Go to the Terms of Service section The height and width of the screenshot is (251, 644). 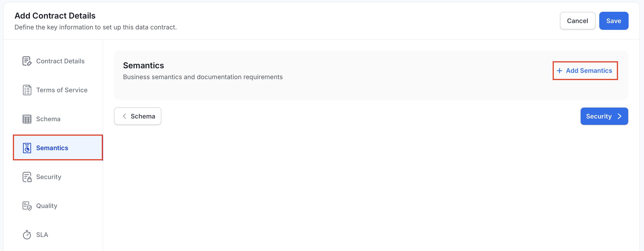(58, 90)
